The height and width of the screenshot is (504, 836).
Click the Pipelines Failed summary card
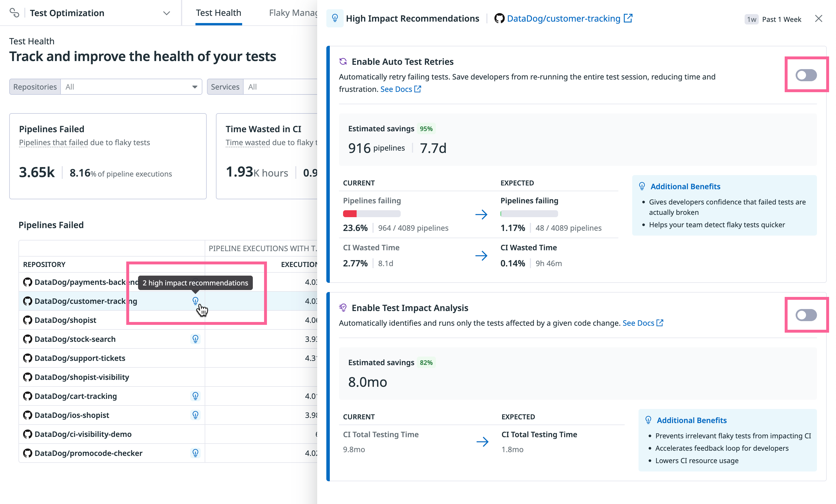coord(108,156)
